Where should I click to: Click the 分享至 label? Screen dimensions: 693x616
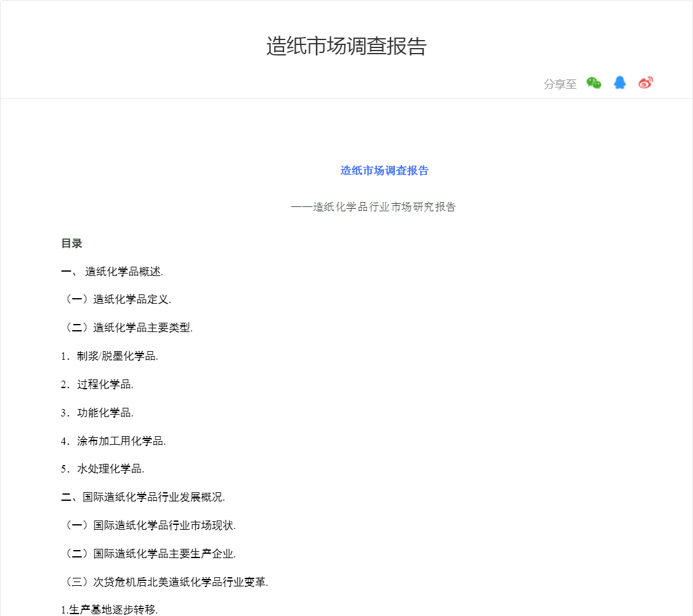(560, 84)
